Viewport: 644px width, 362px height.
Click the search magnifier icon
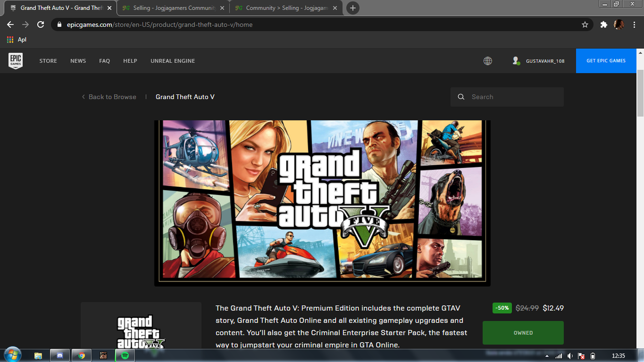point(461,97)
